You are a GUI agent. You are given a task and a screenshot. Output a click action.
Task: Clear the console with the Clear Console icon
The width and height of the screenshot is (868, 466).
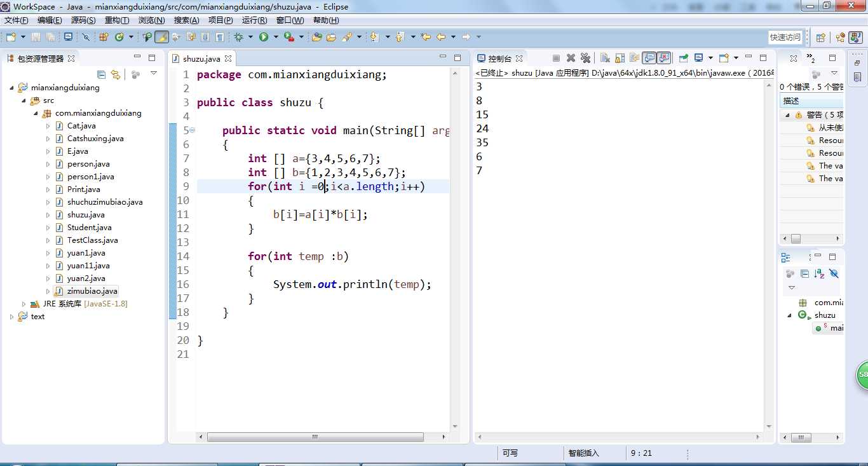(x=605, y=58)
